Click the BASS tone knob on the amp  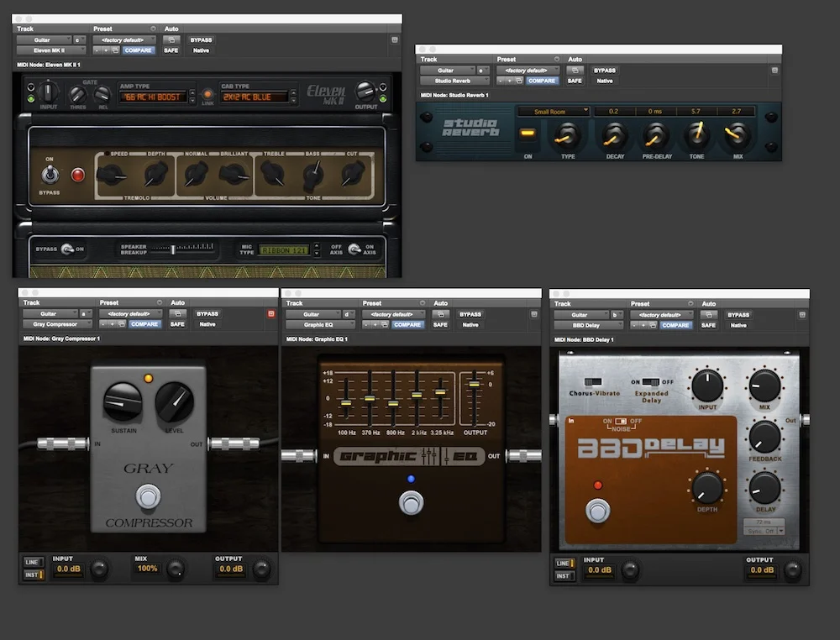tap(312, 175)
